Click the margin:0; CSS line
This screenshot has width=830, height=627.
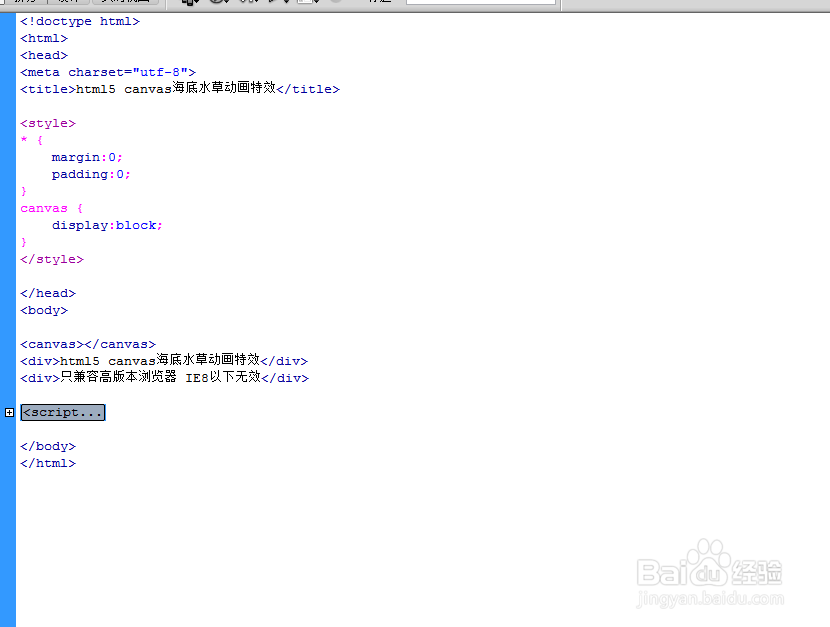[87, 157]
